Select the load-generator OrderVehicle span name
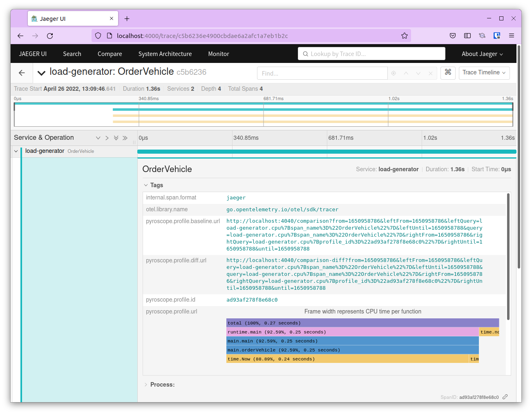Screen dimensions: 532x414 tap(60, 151)
